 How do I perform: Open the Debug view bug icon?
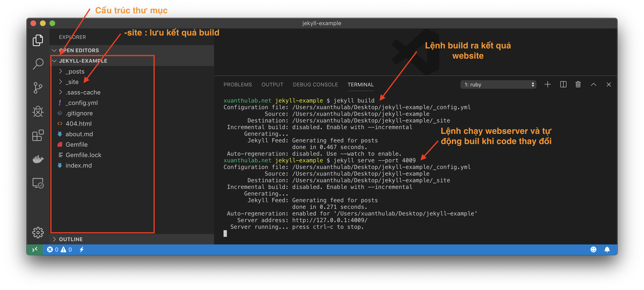pos(38,111)
